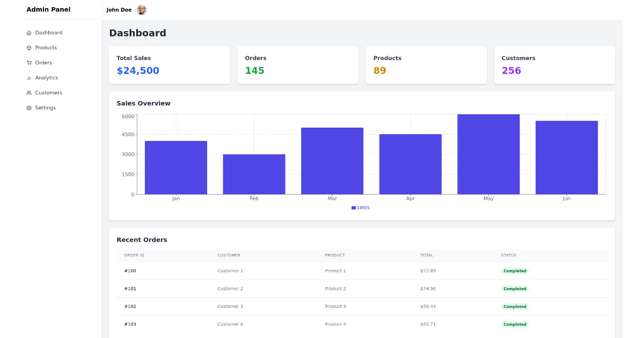The image size is (644, 338).
Task: Click the Orders card showing 145
Action: 298,64
